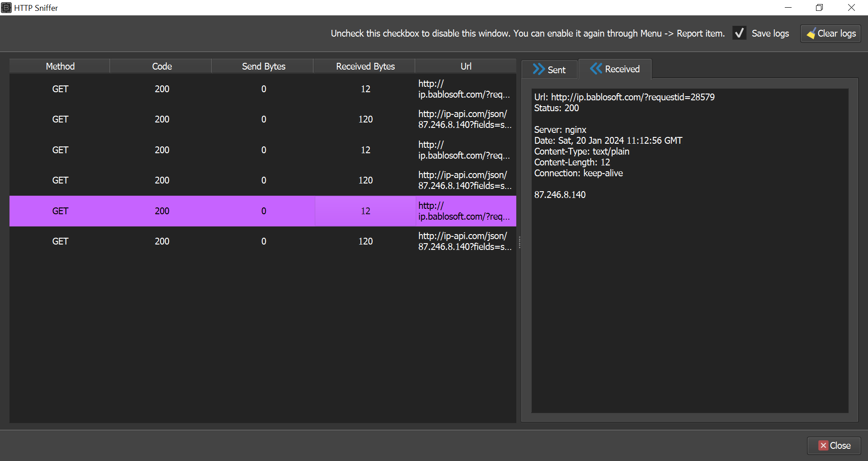Switch to the Sent tab

(x=550, y=70)
